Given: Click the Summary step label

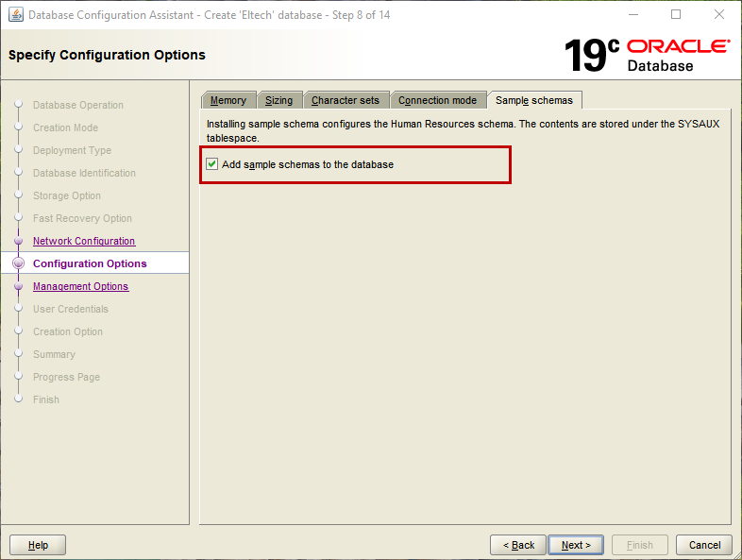Looking at the screenshot, I should tap(54, 354).
